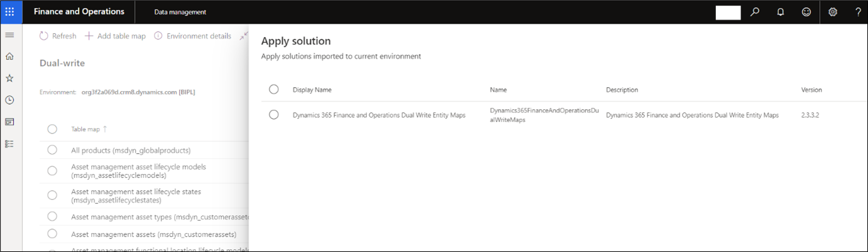Open Workspaces icon in the sidebar
The width and height of the screenshot is (868, 252).
click(9, 122)
